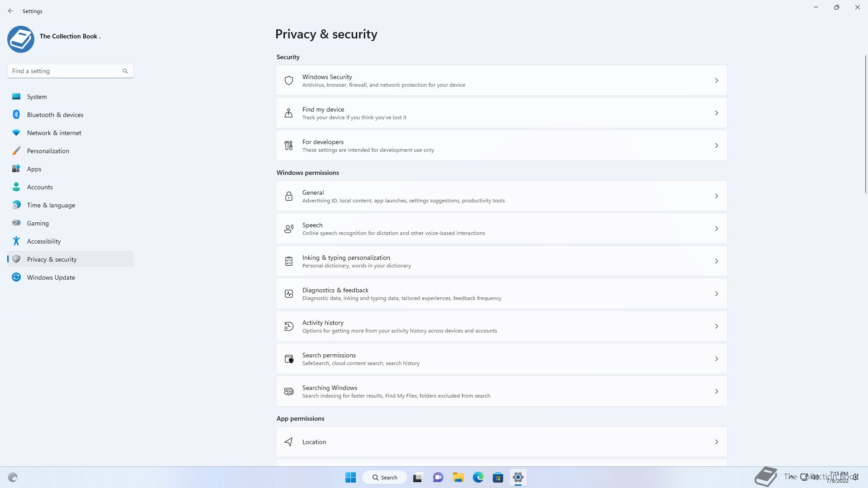Open the System label in sidebar
Image resolution: width=868 pixels, height=488 pixels.
(37, 97)
